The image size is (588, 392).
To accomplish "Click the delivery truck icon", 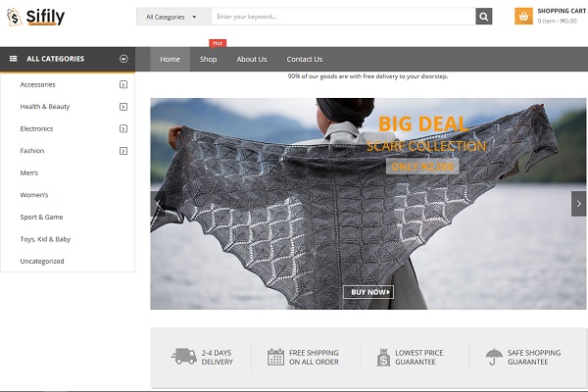I will [183, 357].
